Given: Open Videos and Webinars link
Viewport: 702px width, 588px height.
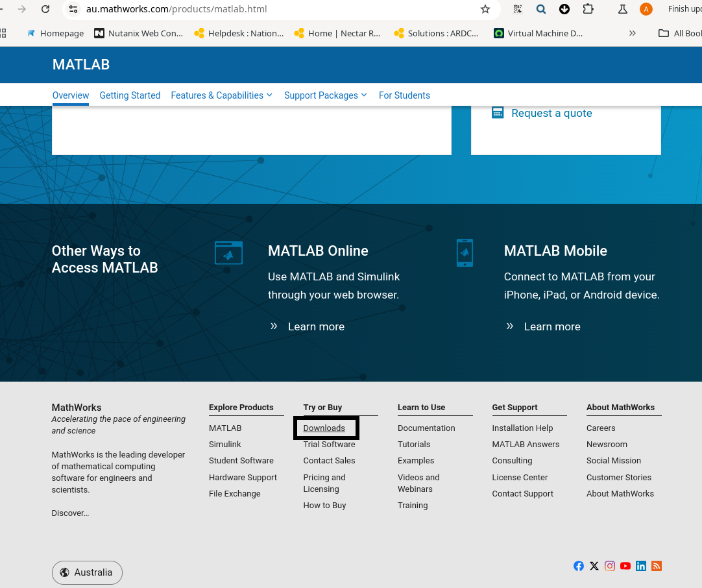Looking at the screenshot, I should (418, 484).
